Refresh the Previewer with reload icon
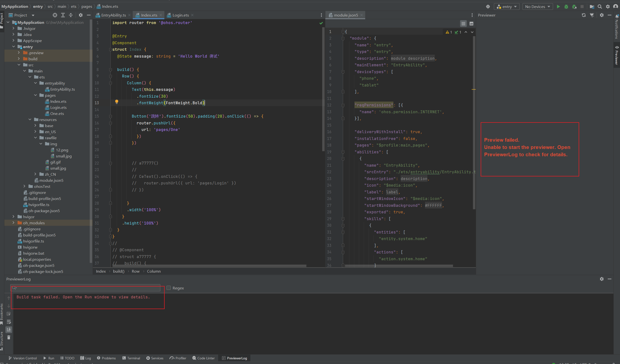620x364 pixels. [584, 15]
